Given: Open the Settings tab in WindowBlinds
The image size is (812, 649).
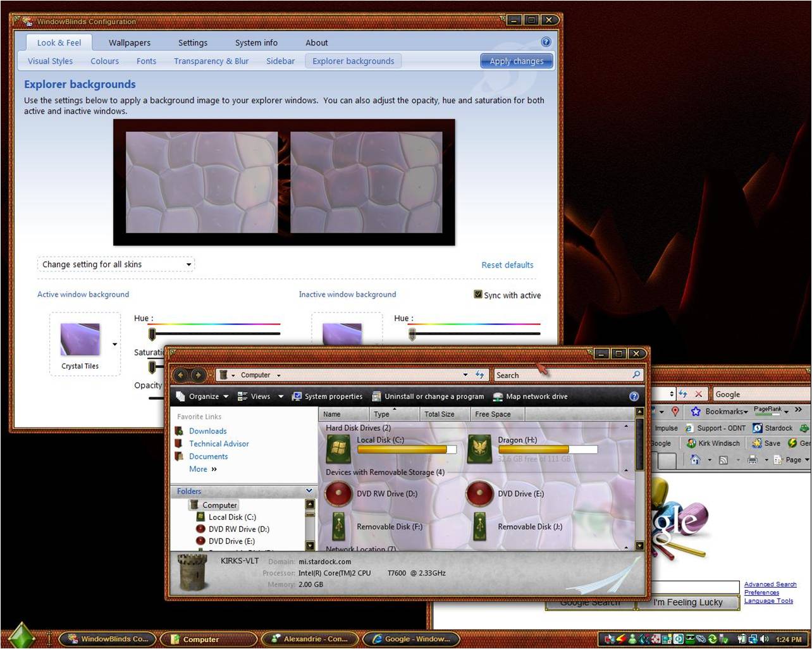Looking at the screenshot, I should click(x=193, y=42).
